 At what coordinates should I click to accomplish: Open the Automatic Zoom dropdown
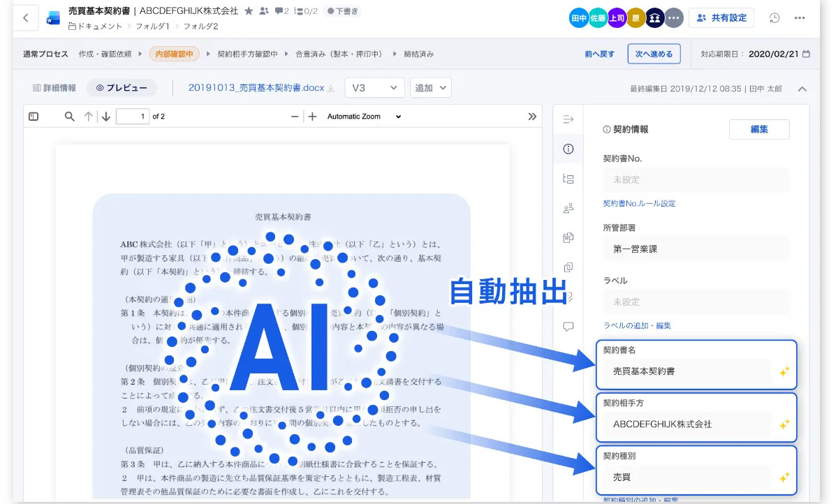pos(365,117)
